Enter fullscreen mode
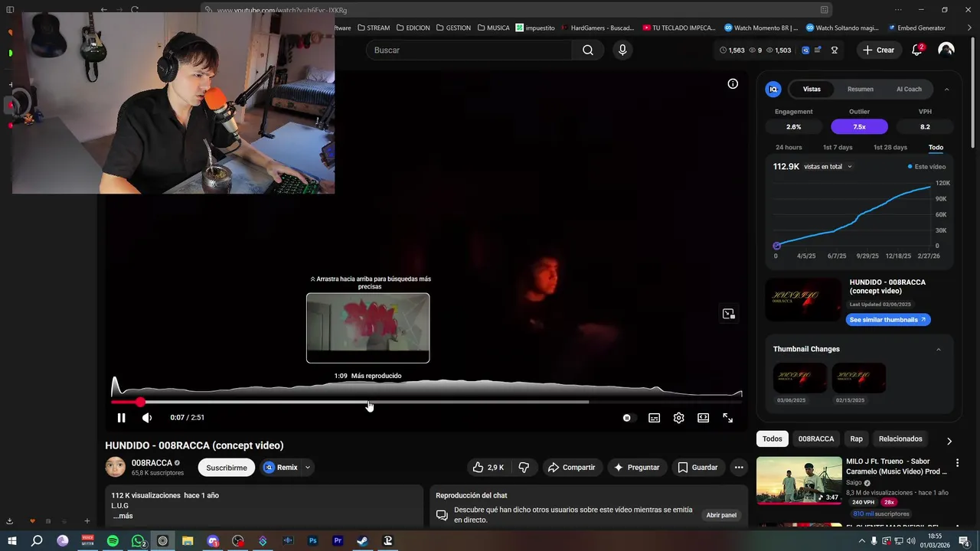The image size is (980, 551). [x=728, y=418]
